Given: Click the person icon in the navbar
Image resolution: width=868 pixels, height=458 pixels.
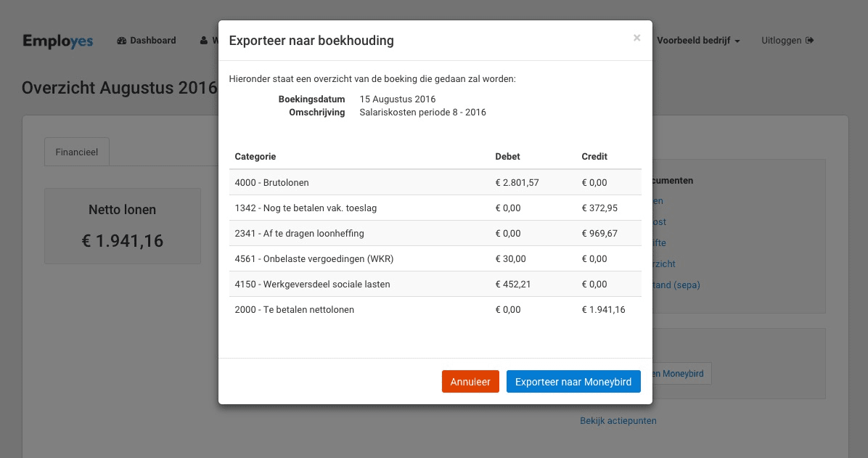Looking at the screenshot, I should click(203, 41).
